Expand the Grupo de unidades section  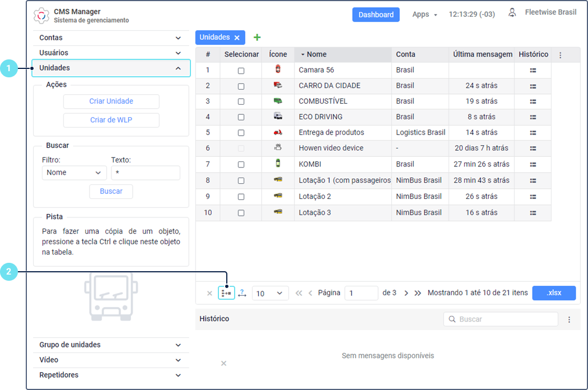click(x=111, y=345)
